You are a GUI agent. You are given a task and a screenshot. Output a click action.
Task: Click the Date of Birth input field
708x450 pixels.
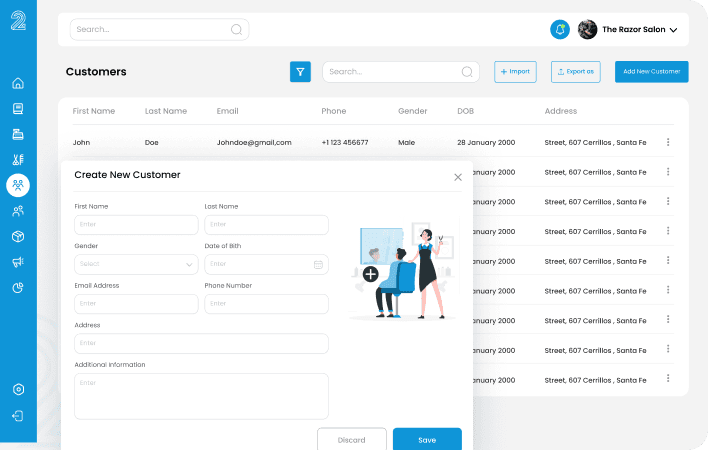coord(266,264)
